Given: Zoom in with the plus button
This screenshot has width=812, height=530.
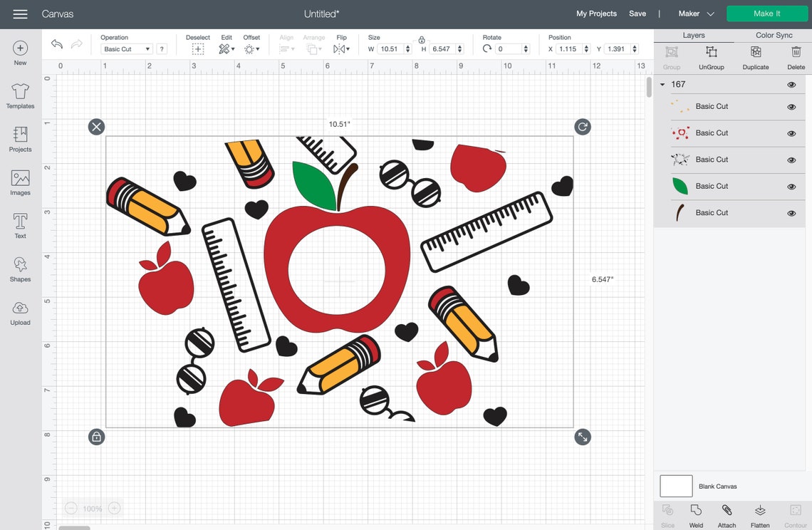Looking at the screenshot, I should [x=115, y=509].
